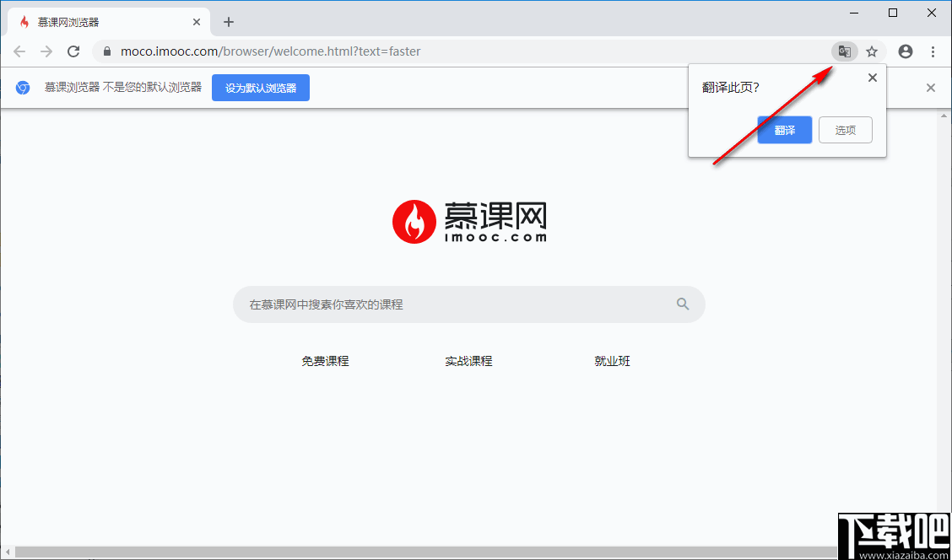Click the back navigation arrow

tap(19, 51)
